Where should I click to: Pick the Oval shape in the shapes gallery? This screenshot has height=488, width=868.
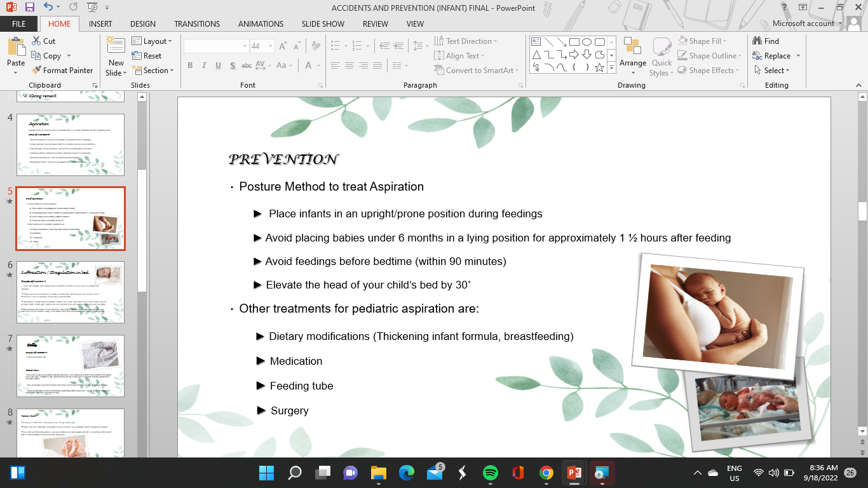[587, 42]
